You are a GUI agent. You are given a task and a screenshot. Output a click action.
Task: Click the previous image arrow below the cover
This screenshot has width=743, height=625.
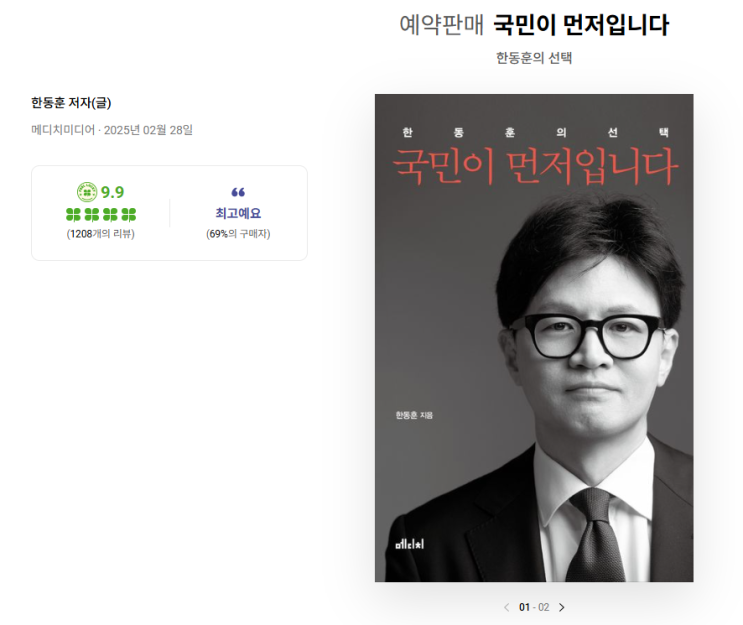coord(507,607)
